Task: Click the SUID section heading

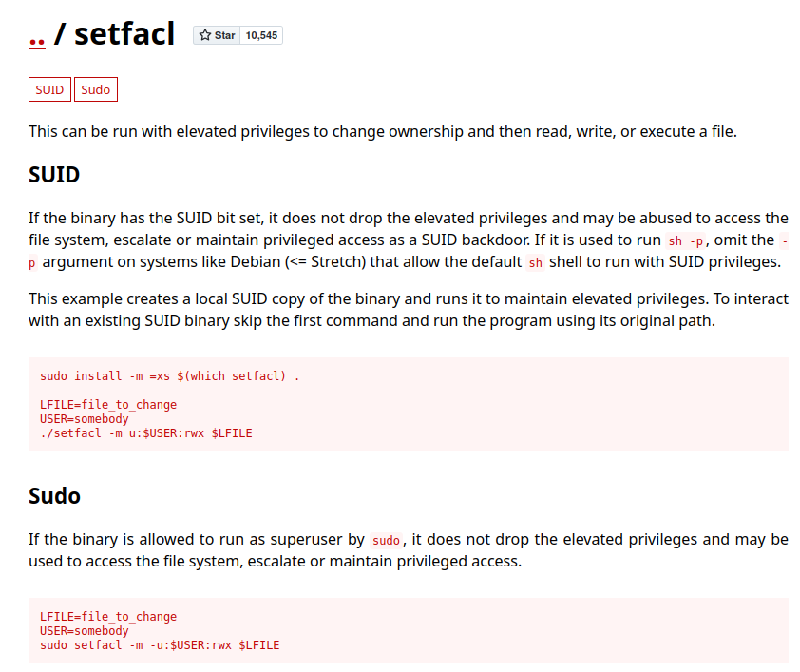Action: tap(54, 175)
